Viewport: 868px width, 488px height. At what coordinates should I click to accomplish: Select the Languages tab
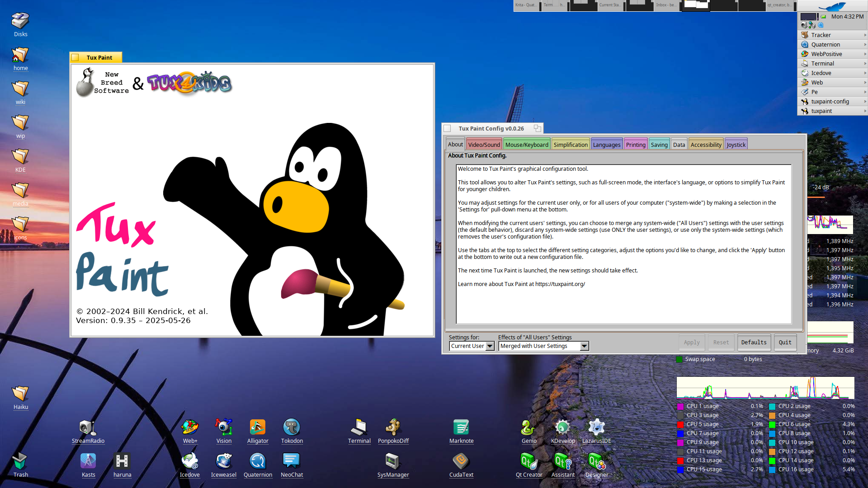(606, 145)
